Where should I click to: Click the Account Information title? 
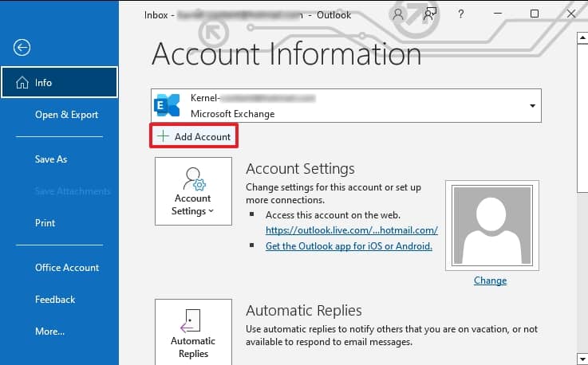coord(286,54)
